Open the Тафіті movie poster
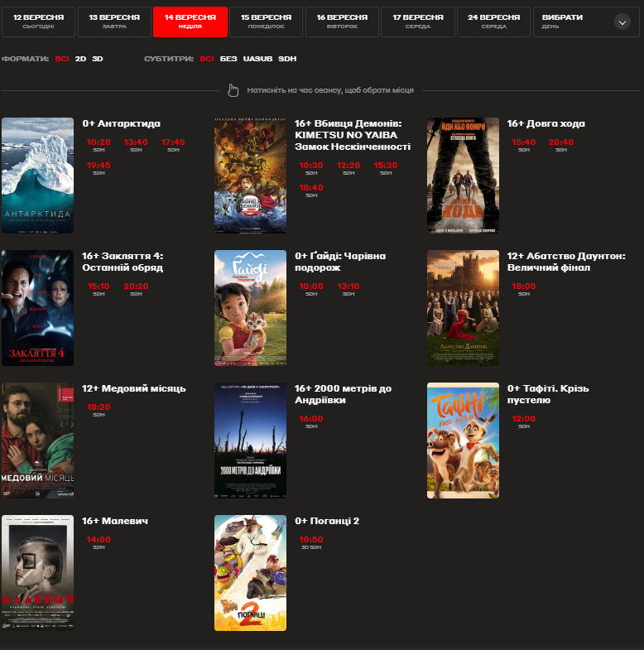The height and width of the screenshot is (650, 644). (463, 441)
